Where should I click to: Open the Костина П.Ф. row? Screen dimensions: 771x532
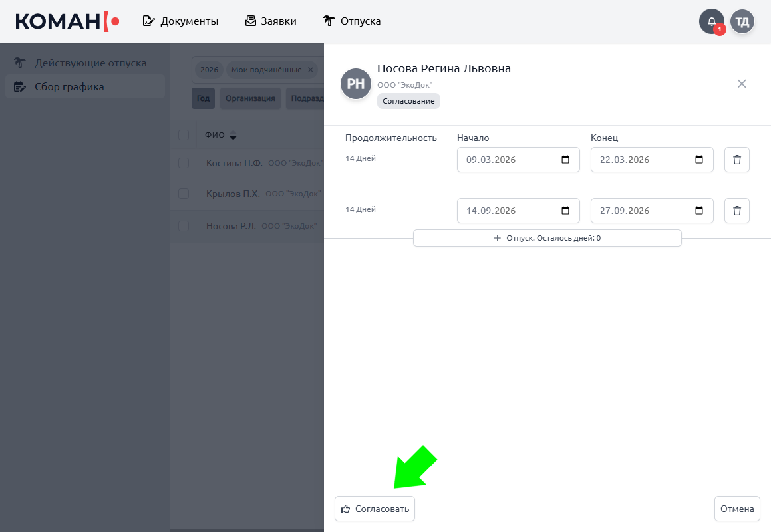[247, 163]
